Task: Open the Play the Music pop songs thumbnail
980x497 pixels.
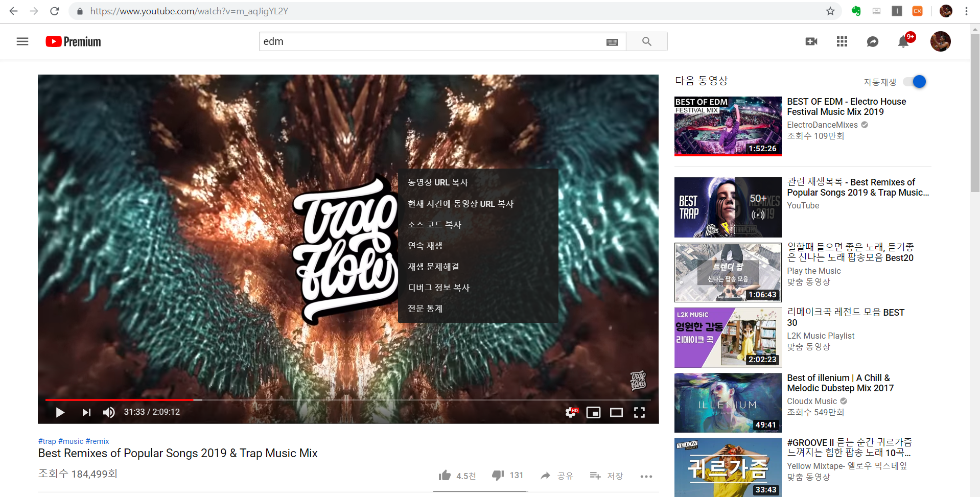Action: [x=728, y=272]
